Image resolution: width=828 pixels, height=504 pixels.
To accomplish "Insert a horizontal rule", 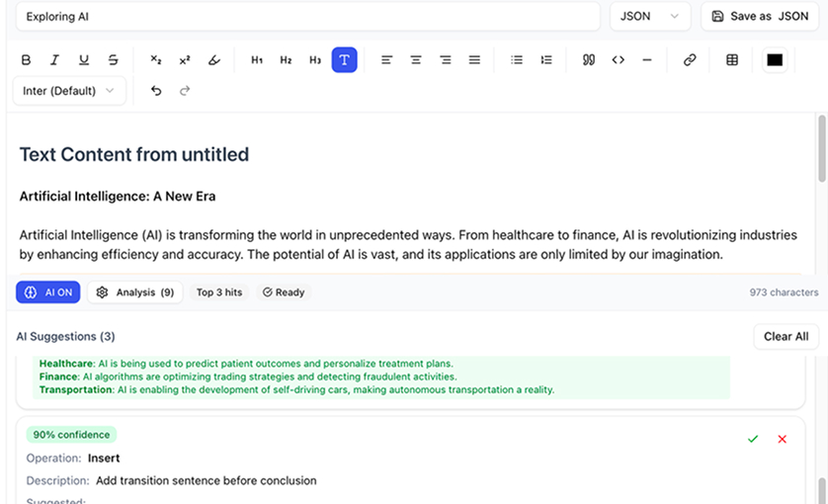I will coord(647,60).
